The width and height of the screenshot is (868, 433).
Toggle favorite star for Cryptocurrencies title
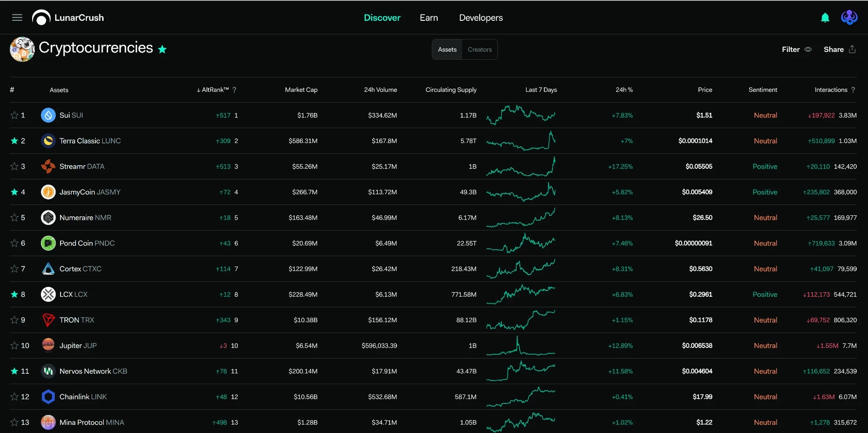(x=162, y=49)
